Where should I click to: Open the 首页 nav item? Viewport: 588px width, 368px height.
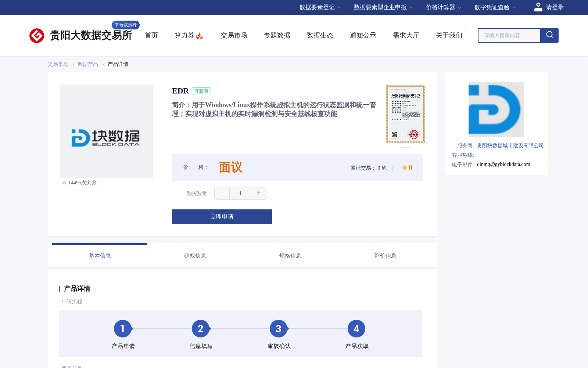click(151, 35)
